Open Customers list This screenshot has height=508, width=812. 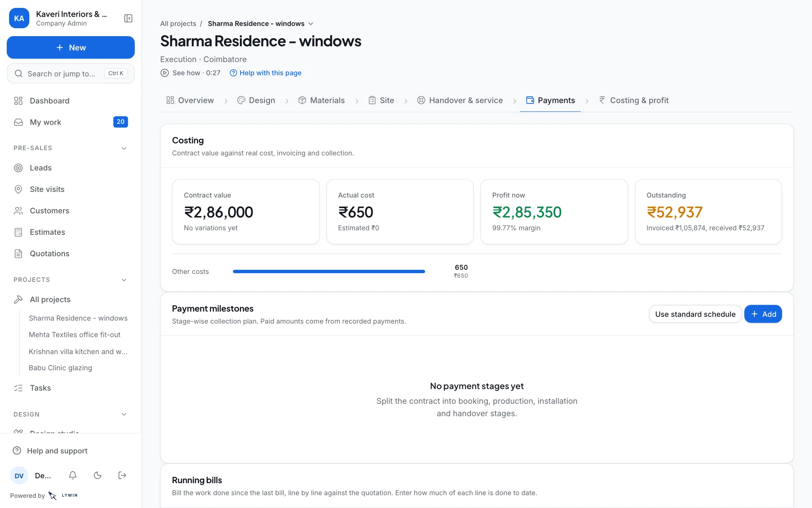(71, 211)
